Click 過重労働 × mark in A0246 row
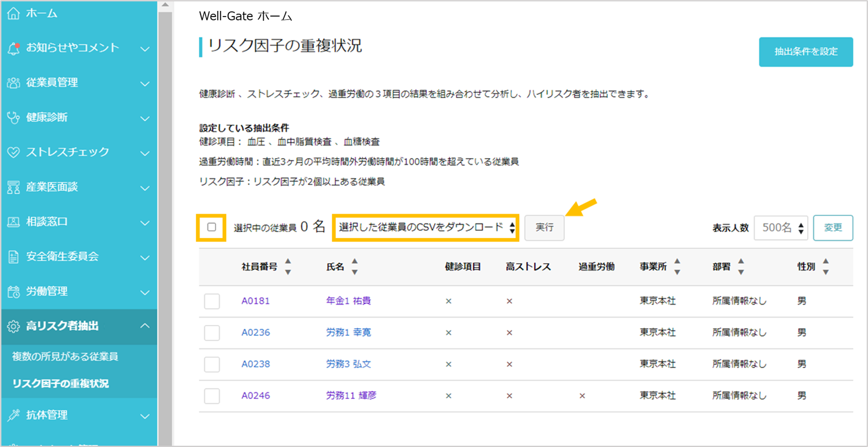This screenshot has width=868, height=447. click(582, 396)
